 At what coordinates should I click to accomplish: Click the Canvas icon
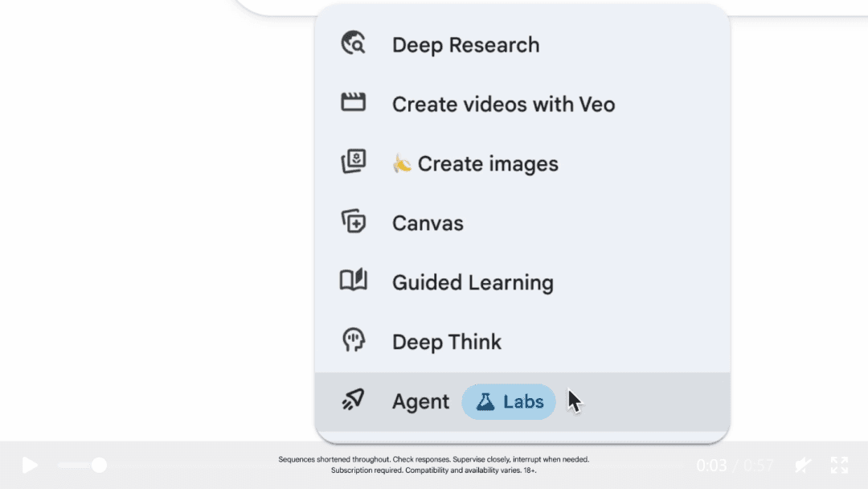[x=354, y=222]
